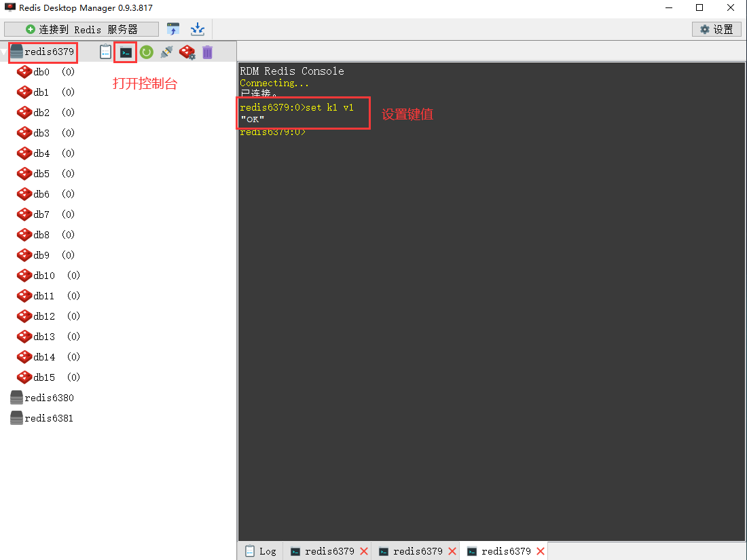Viewport: 747px width, 560px height.
Task: Open the console icon for redis6379
Action: pyautogui.click(x=126, y=52)
